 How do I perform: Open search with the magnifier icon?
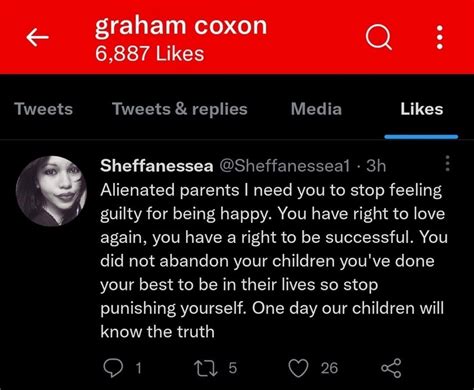click(378, 37)
